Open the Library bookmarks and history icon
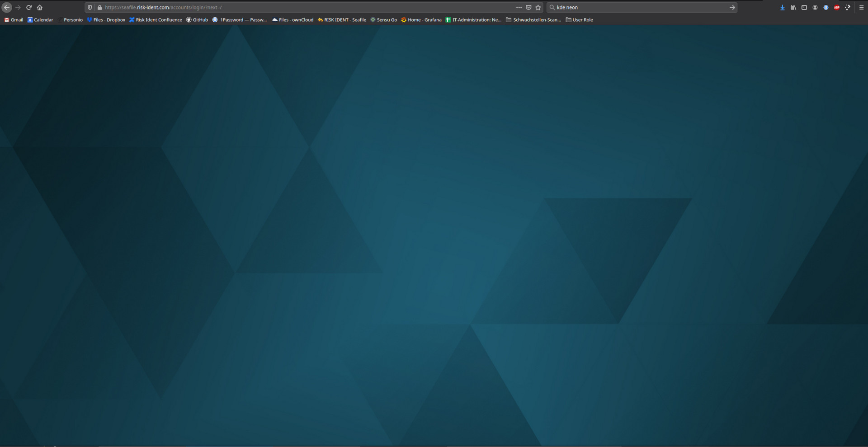The width and height of the screenshot is (868, 447). click(793, 7)
